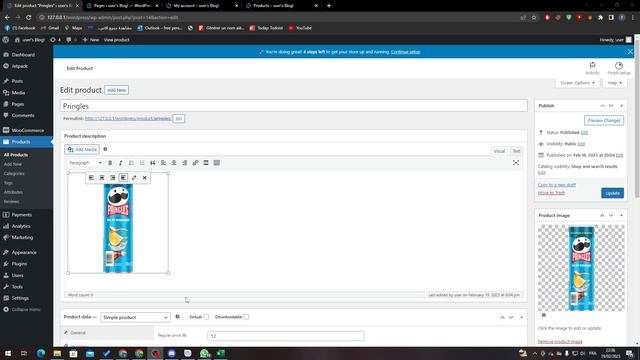
Task: Click the Regular price input field
Action: click(286, 336)
